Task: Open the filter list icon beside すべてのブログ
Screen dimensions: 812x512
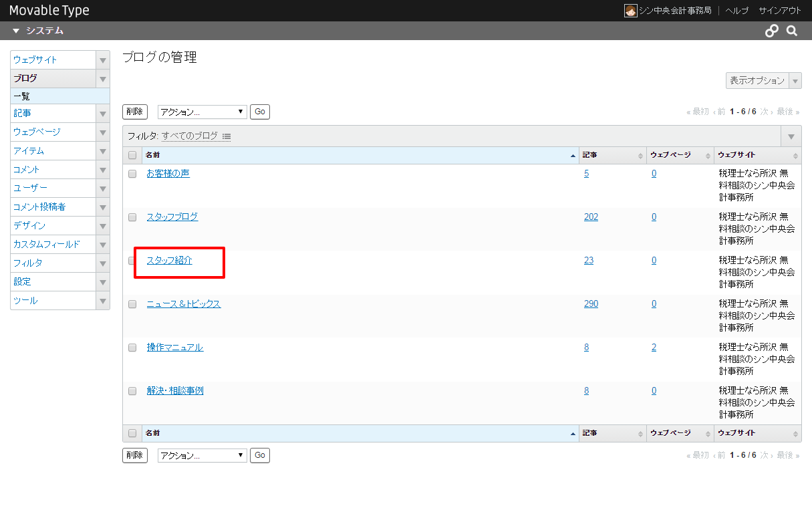Action: pos(227,136)
